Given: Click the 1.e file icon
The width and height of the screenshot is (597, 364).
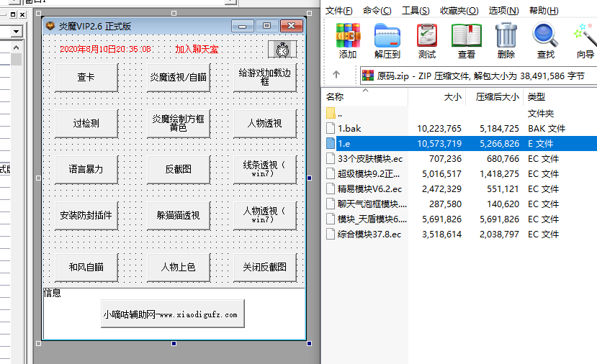Looking at the screenshot, I should coord(331,143).
